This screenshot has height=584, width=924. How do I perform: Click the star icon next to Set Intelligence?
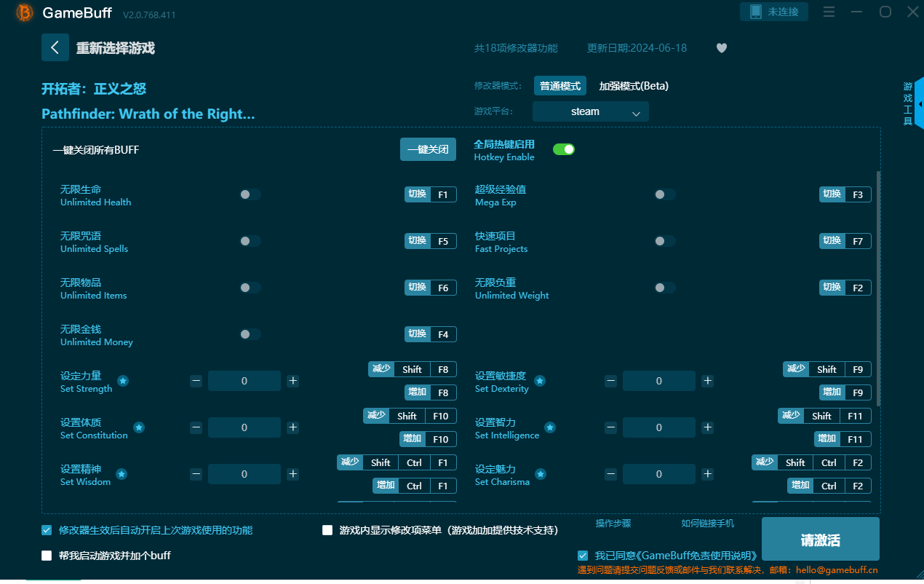(550, 427)
